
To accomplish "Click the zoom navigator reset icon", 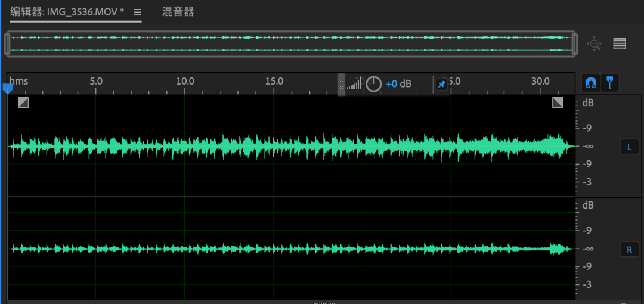I will 595,44.
